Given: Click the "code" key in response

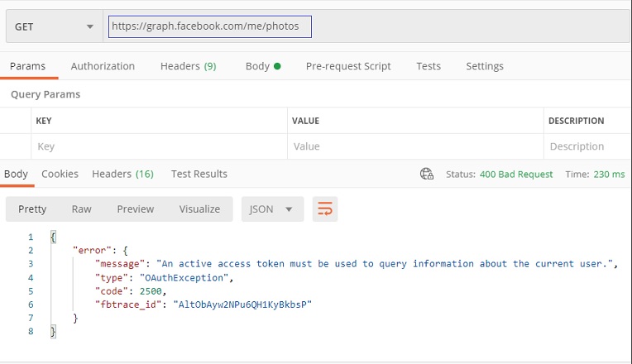Looking at the screenshot, I should [x=112, y=291].
